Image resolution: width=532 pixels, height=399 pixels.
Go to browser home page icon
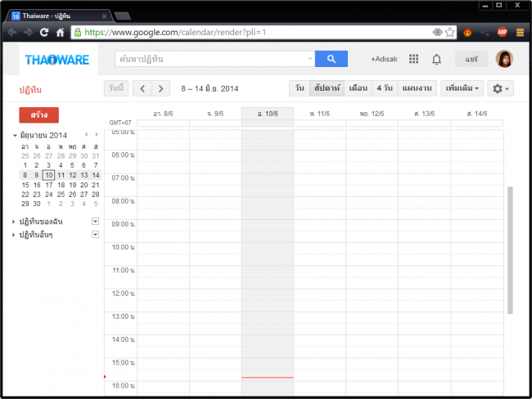[60, 32]
